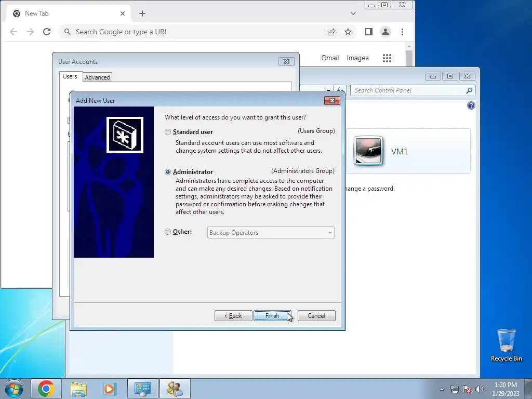Screen dimensions: 532x399
Task: Click the Chrome forward arrow
Action: coord(30,32)
